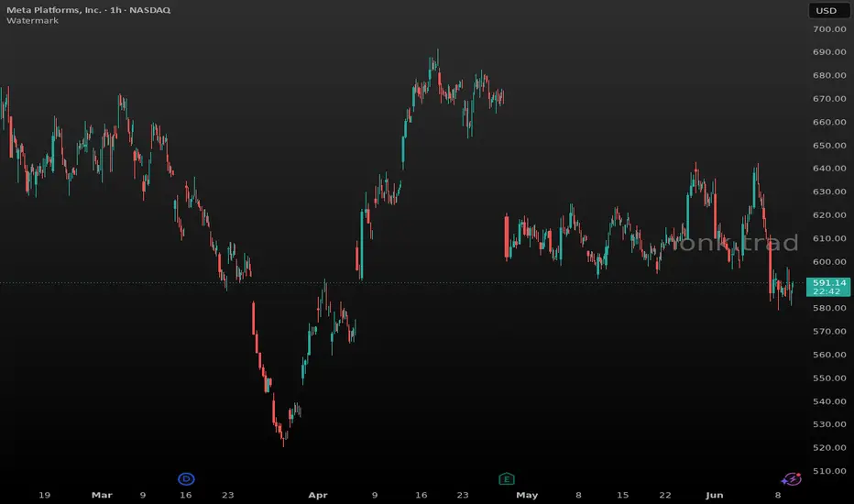Image resolution: width=854 pixels, height=504 pixels.
Task: Click the blue dividend 'D' marker icon
Action: pyautogui.click(x=186, y=479)
